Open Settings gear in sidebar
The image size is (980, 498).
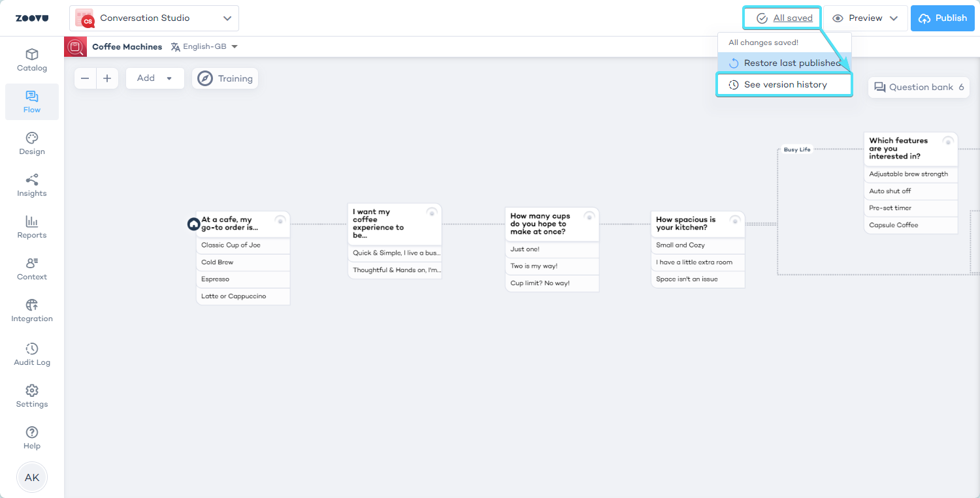point(32,396)
